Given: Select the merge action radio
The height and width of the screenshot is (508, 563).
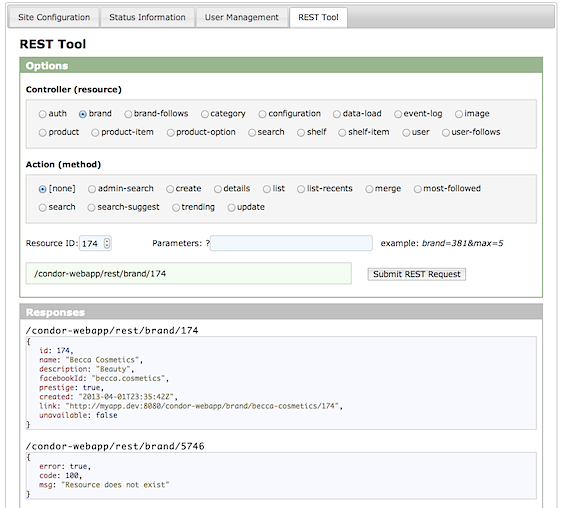Looking at the screenshot, I should tap(369, 189).
